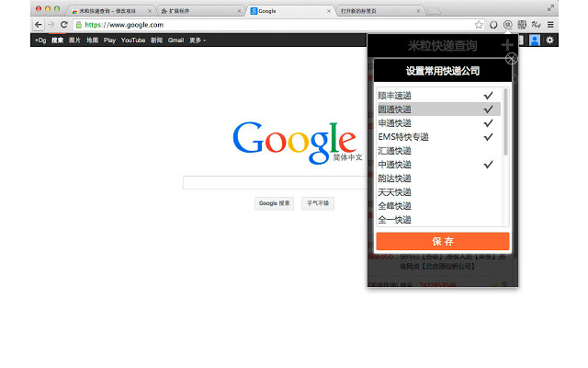The height and width of the screenshot is (368, 588).
Task: Close the 扩展程序 tab
Action: click(239, 11)
